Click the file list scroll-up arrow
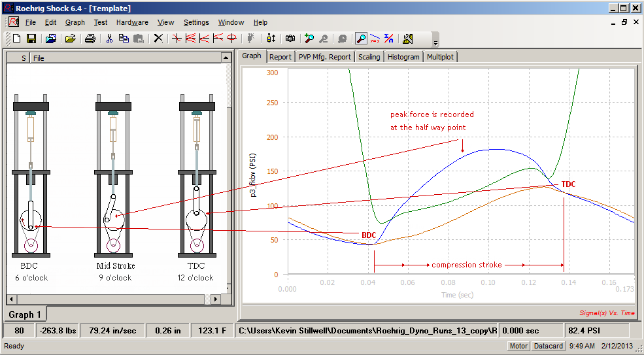This screenshot has width=644, height=355. coord(226,58)
